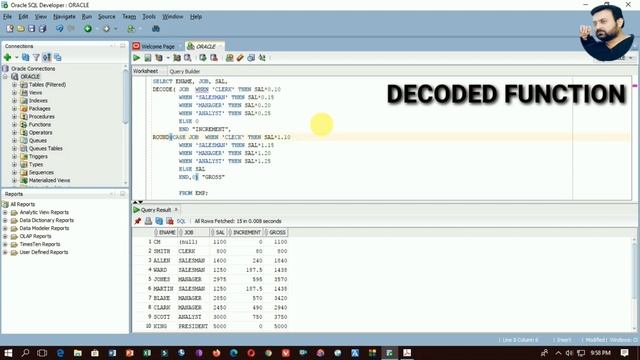Expand the Procedures tree node
The image size is (640, 360).
click(x=14, y=117)
